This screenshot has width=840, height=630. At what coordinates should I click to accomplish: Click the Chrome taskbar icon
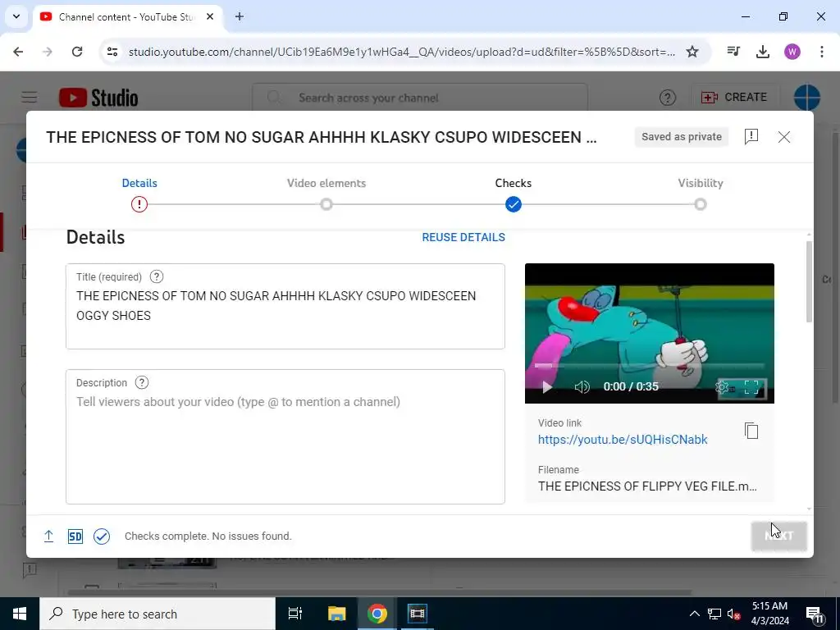point(377,614)
